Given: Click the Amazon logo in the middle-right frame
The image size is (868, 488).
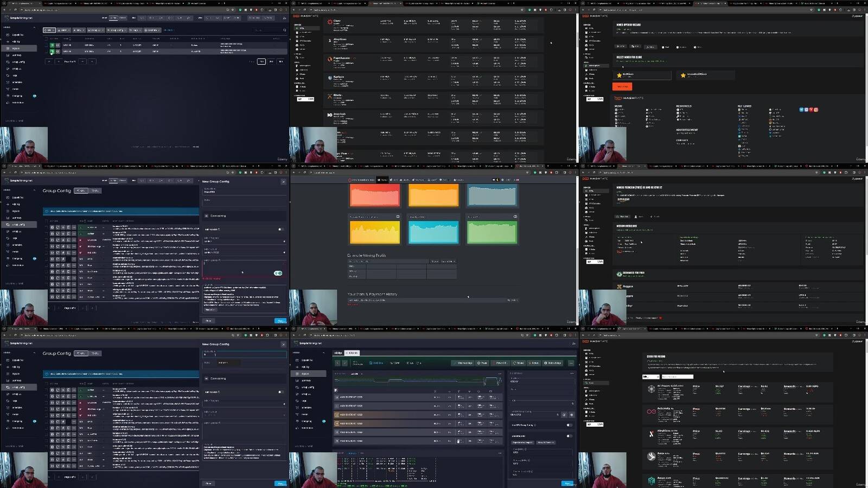Looking at the screenshot, I should [623, 199].
